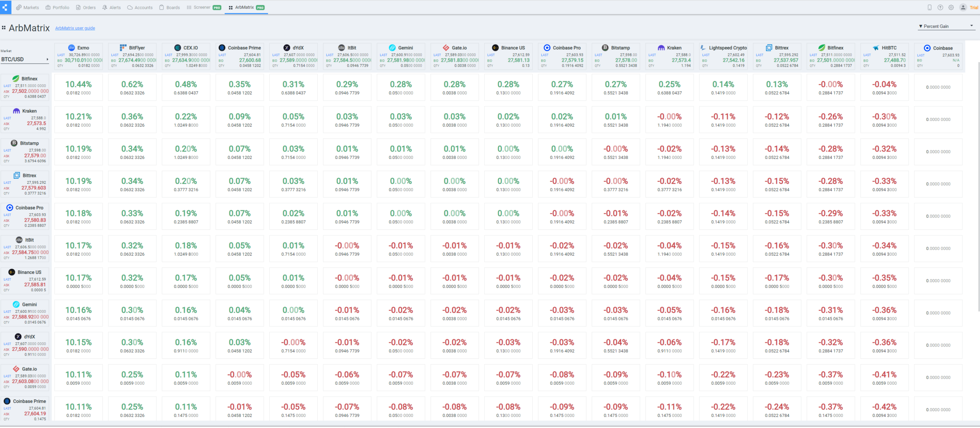Screen dimensions: 980x428
Task: Select the ArbMatrix PRO tab
Action: tap(247, 7)
